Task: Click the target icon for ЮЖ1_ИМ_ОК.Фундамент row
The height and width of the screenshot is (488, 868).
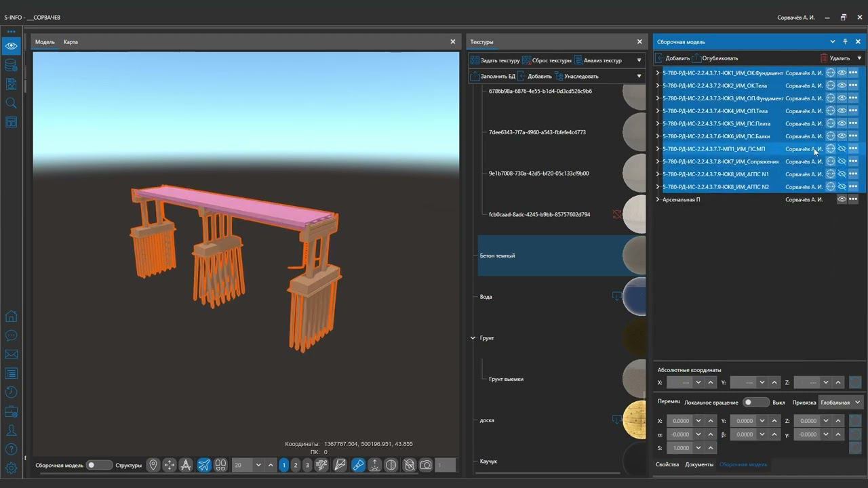Action: click(x=830, y=73)
